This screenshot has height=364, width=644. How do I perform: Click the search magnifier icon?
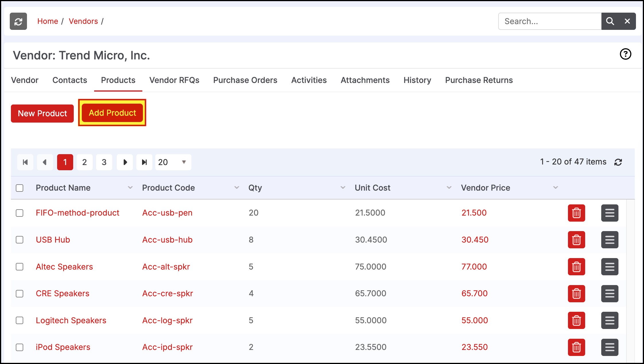(610, 21)
